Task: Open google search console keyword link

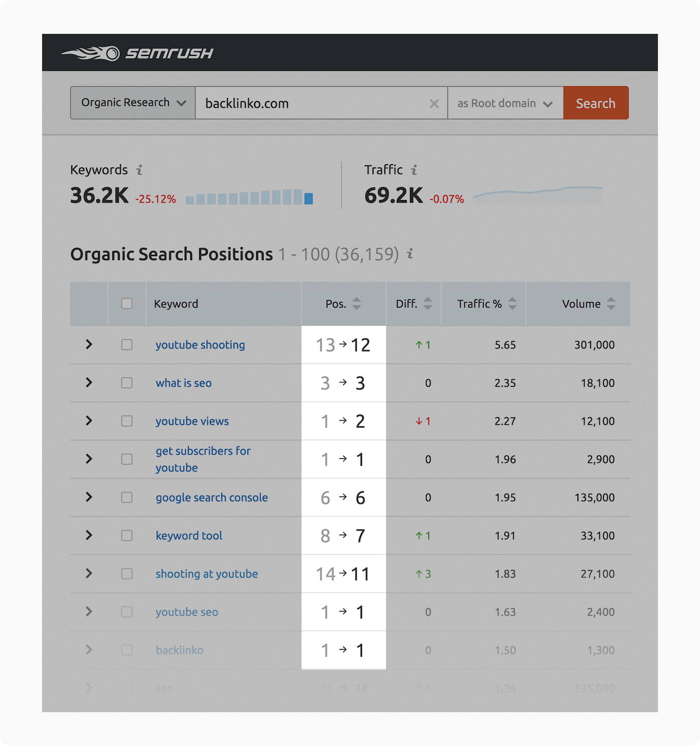Action: click(x=212, y=498)
